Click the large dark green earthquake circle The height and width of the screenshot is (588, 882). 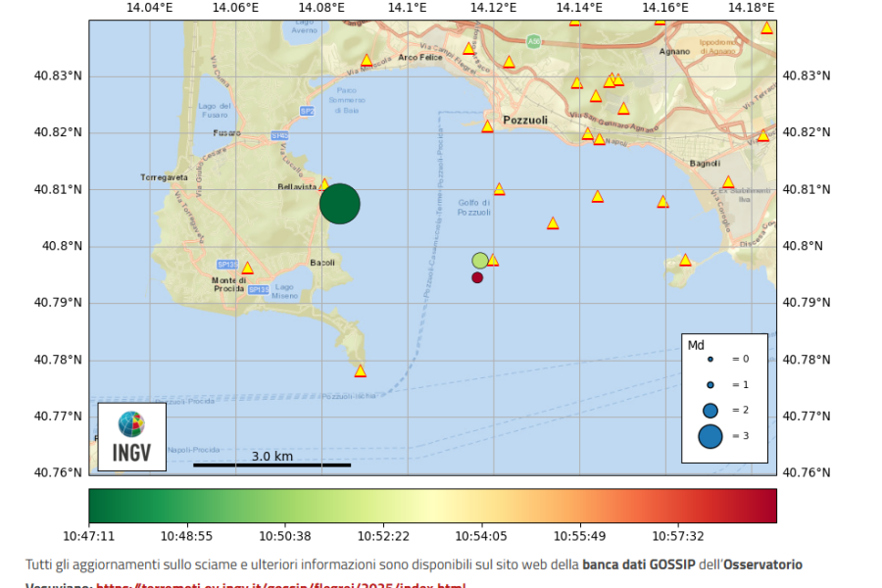pyautogui.click(x=339, y=204)
